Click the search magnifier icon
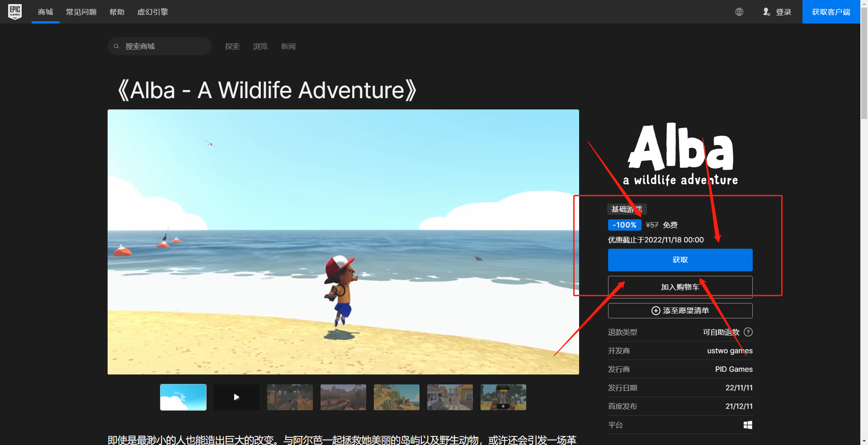 117,46
